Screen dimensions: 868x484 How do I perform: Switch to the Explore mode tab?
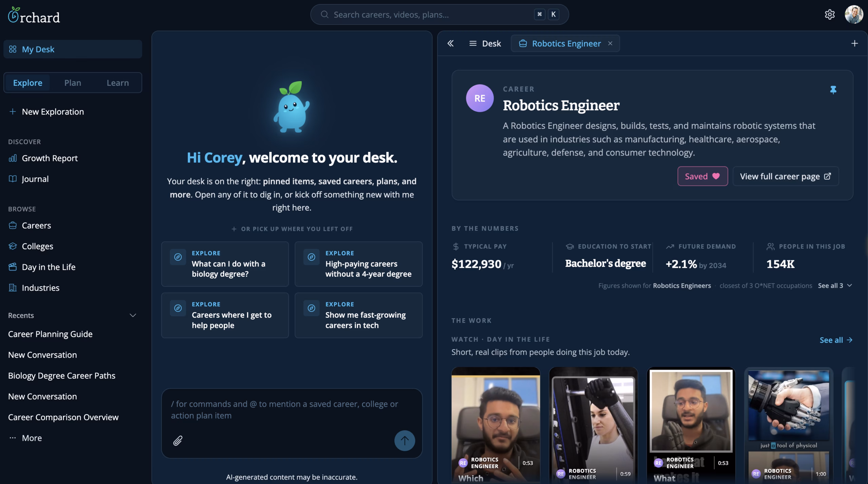click(x=28, y=83)
